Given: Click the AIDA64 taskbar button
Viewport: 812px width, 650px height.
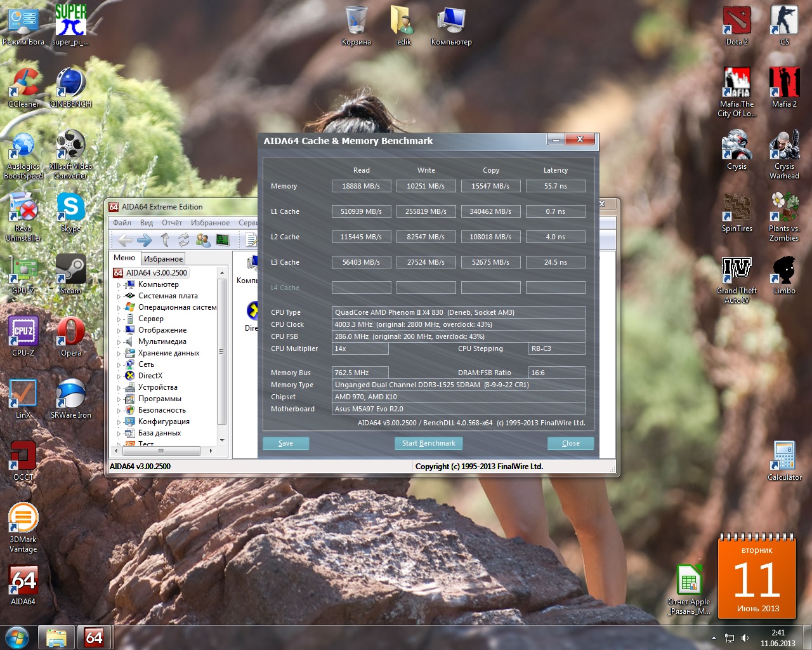Looking at the screenshot, I should coord(94,637).
